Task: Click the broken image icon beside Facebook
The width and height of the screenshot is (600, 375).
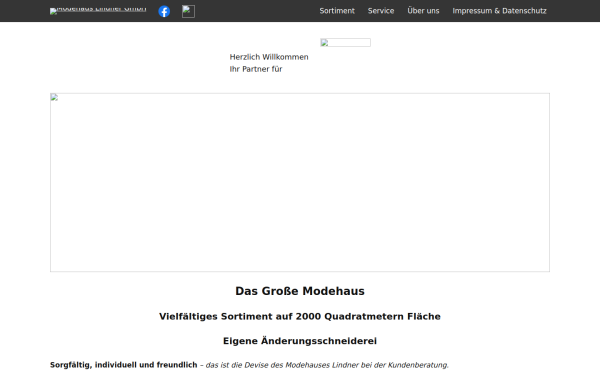Action: click(x=188, y=11)
